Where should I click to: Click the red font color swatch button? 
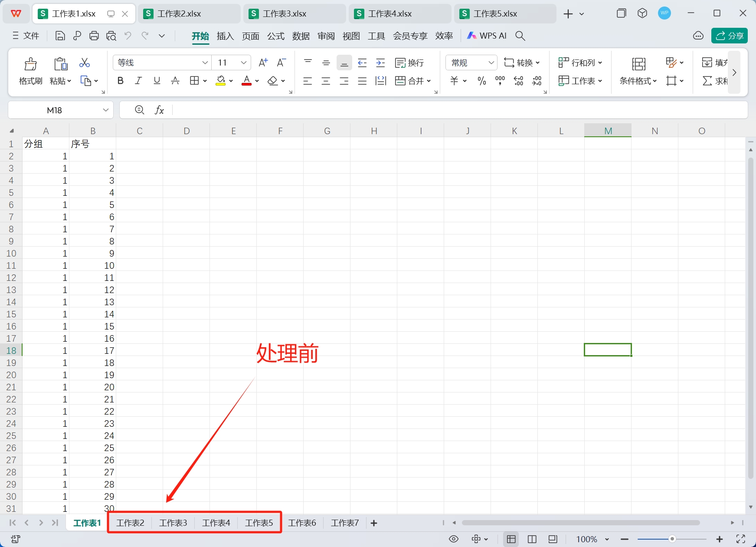point(247,81)
